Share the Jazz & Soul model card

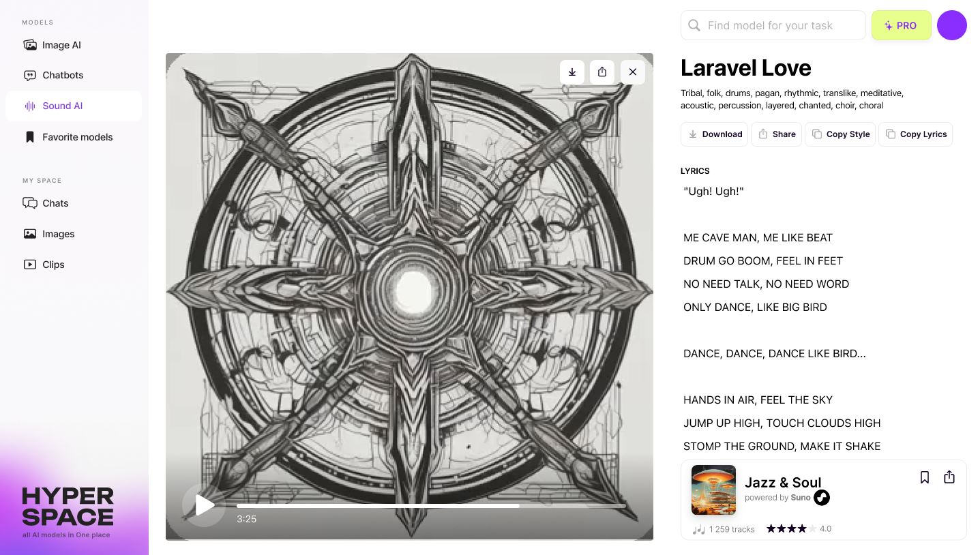tap(949, 477)
